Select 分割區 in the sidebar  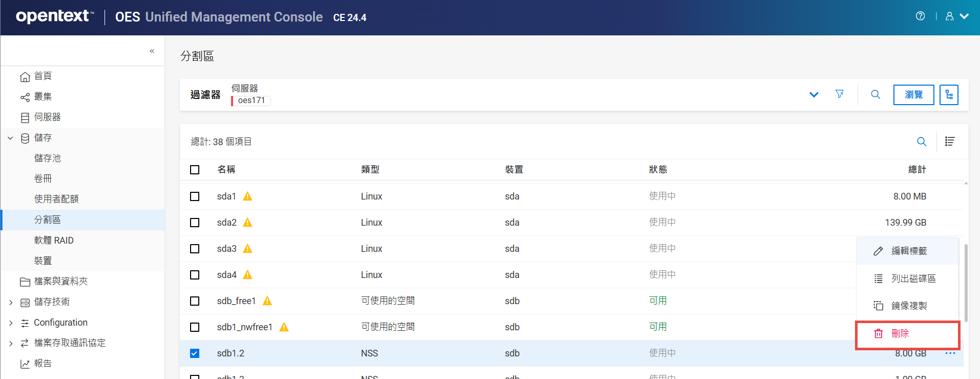pyautogui.click(x=48, y=220)
